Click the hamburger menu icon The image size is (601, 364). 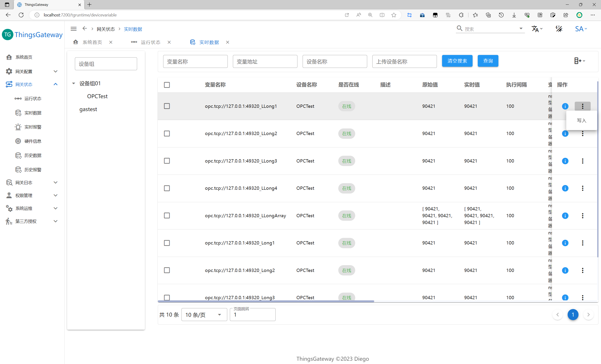click(73, 29)
